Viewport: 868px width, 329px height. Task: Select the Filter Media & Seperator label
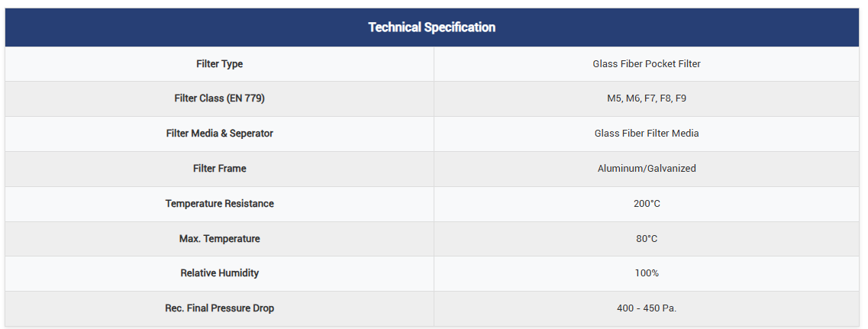[219, 134]
